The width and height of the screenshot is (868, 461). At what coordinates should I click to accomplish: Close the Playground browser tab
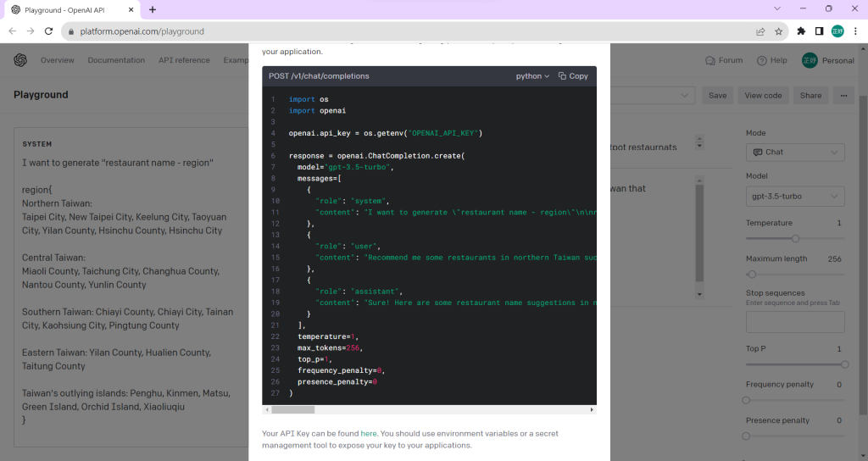131,9
